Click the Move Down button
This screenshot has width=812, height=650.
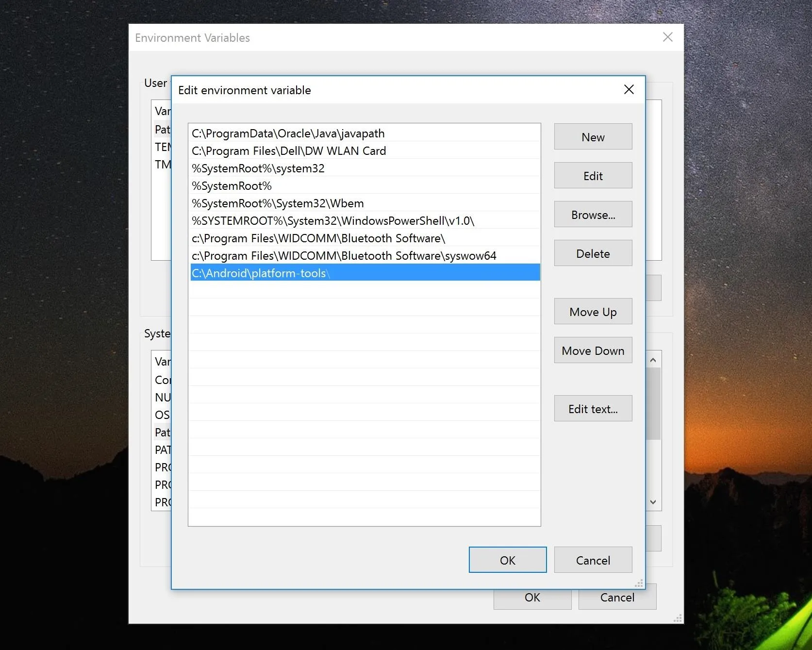coord(593,350)
